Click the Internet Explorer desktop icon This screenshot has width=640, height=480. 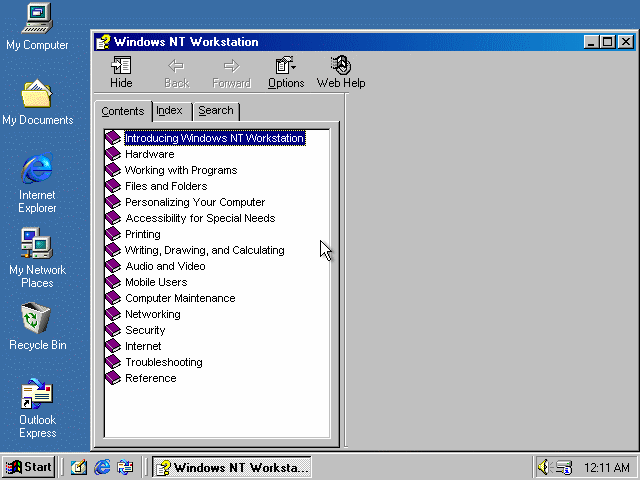(37, 183)
